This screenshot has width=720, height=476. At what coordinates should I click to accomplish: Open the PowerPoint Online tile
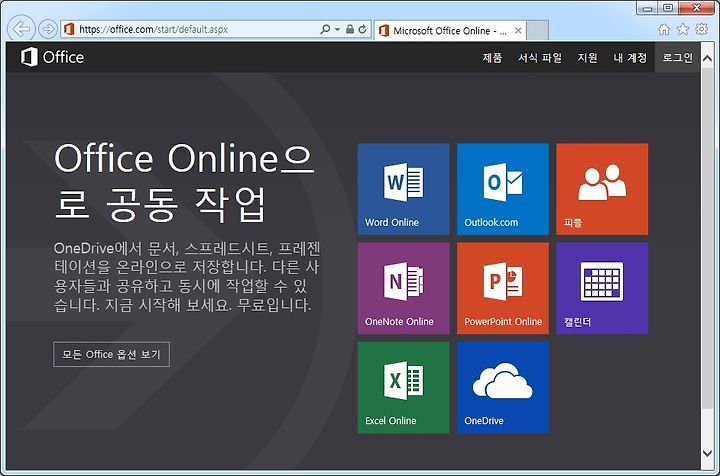coord(502,288)
